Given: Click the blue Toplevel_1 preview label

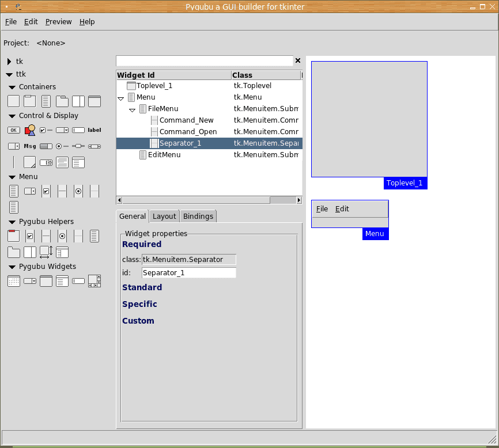Looking at the screenshot, I should point(405,184).
